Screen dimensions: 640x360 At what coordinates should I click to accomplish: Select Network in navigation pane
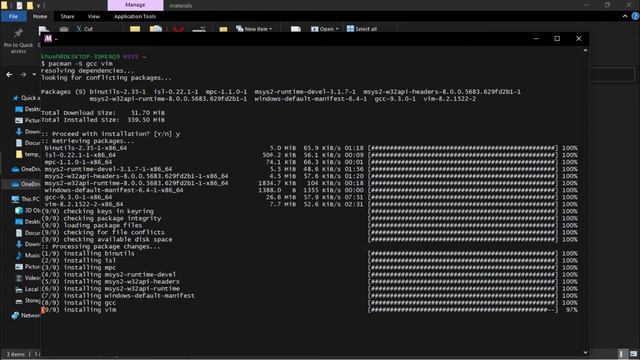[26, 316]
